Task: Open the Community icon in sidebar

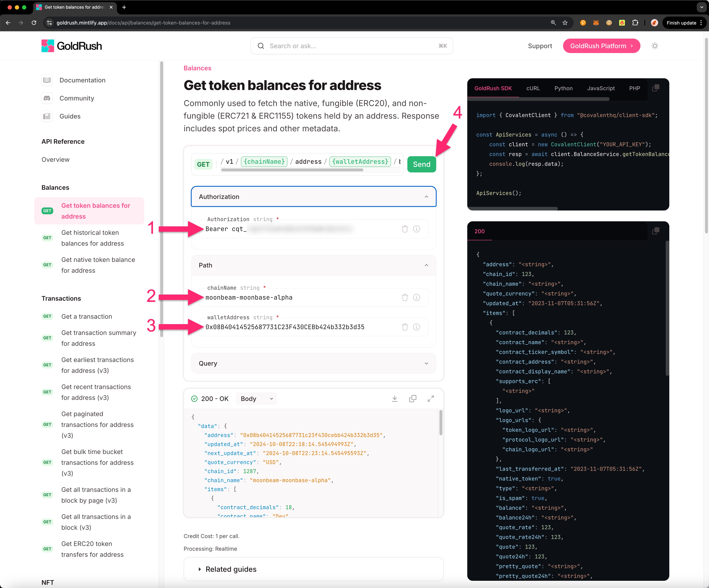Action: [x=47, y=98]
